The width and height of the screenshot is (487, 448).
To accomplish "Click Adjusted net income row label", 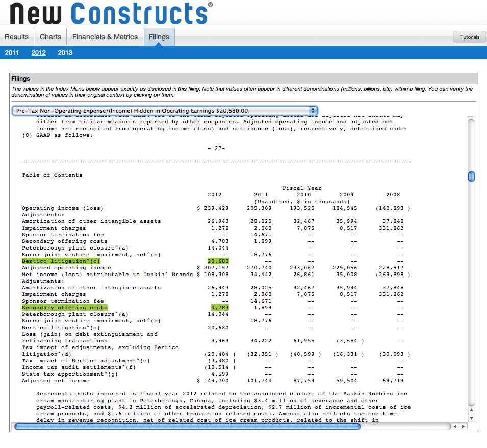I will click(x=56, y=381).
